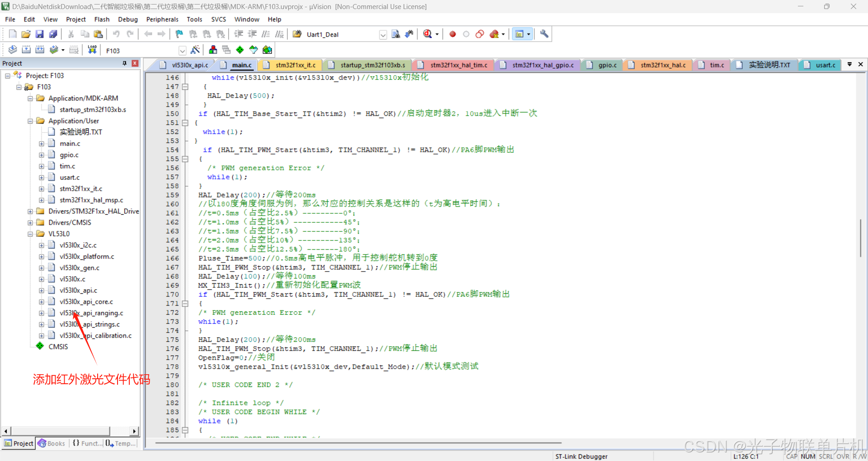Insert a breakpoint with the red dot icon
Image resolution: width=868 pixels, height=461 pixels.
(x=453, y=34)
